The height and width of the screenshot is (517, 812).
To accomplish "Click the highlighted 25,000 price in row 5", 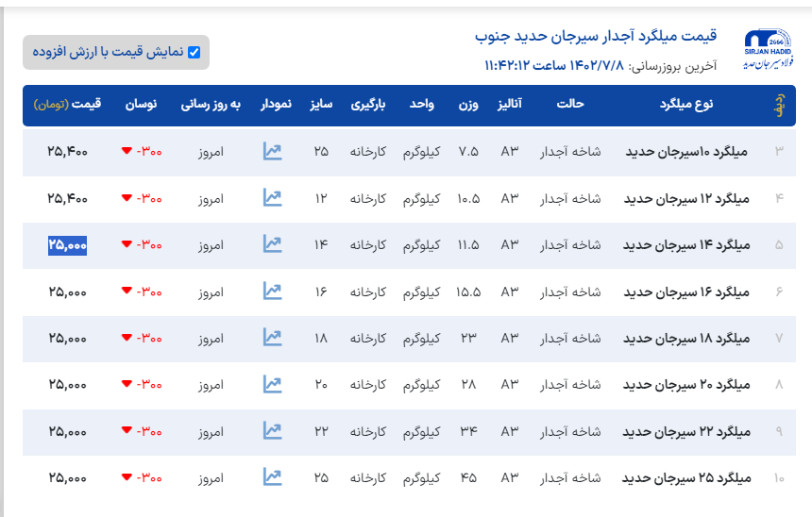I will point(68,244).
